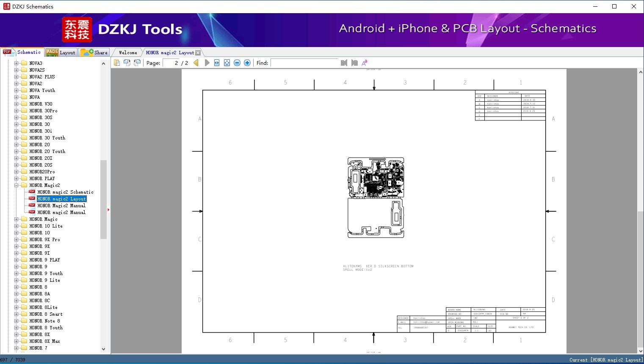Find the next search match
644x364 pixels.
tap(354, 63)
